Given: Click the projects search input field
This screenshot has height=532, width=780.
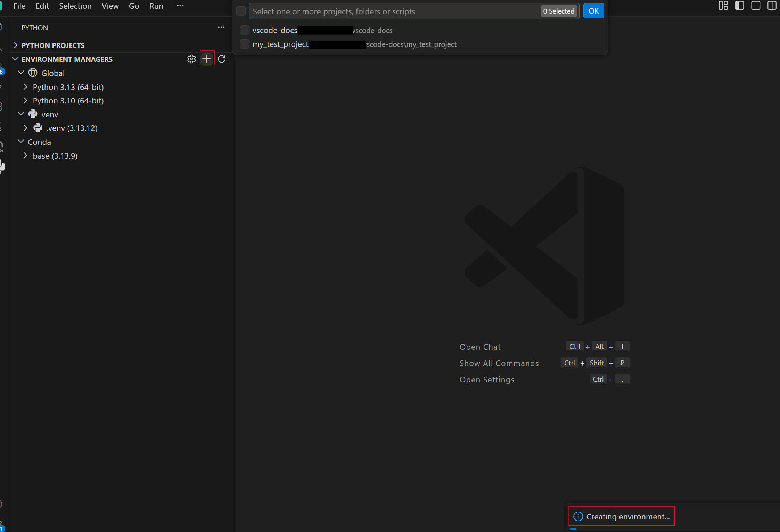Looking at the screenshot, I should 382,11.
